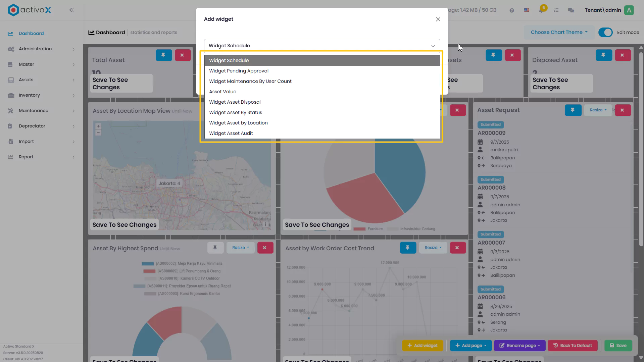
Task: Open Choose Chart Theme dropdown
Action: pyautogui.click(x=559, y=32)
